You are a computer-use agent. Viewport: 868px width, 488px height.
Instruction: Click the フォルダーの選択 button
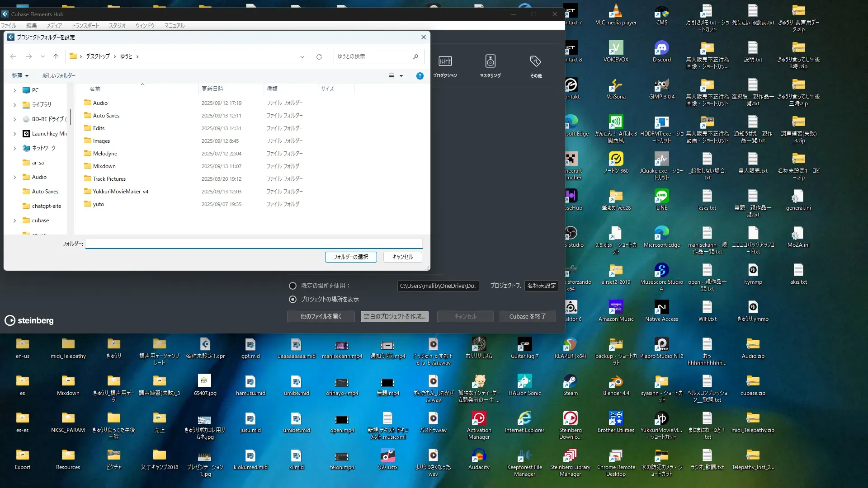(351, 257)
